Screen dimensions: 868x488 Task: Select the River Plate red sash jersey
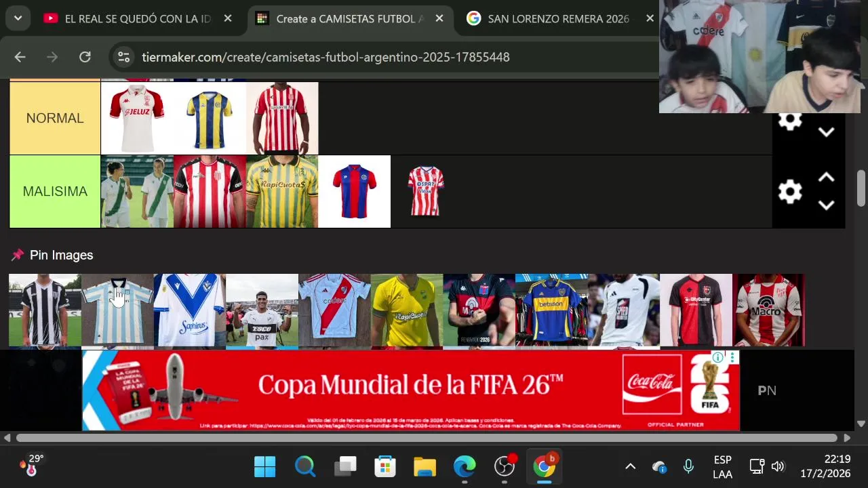click(334, 310)
